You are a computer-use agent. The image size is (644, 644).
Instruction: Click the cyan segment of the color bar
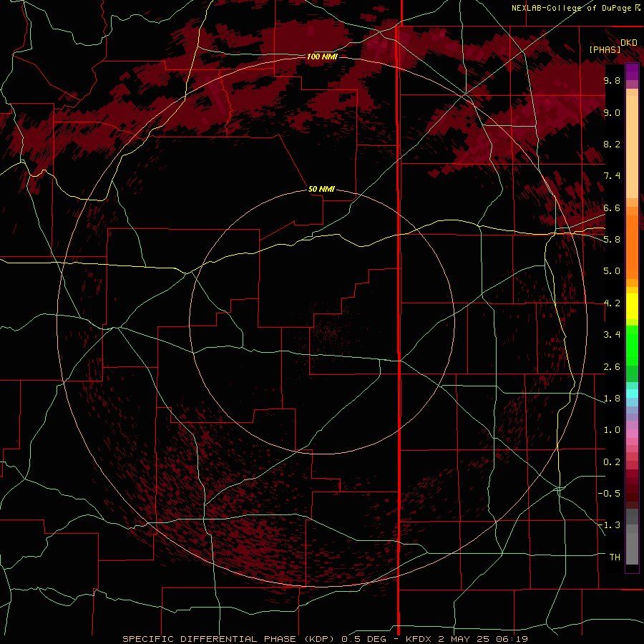632,393
